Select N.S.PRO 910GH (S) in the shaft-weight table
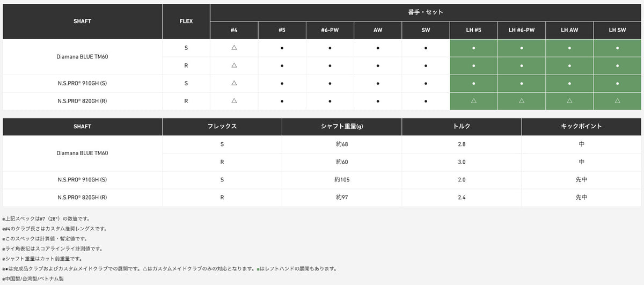644x285 pixels. 83,180
